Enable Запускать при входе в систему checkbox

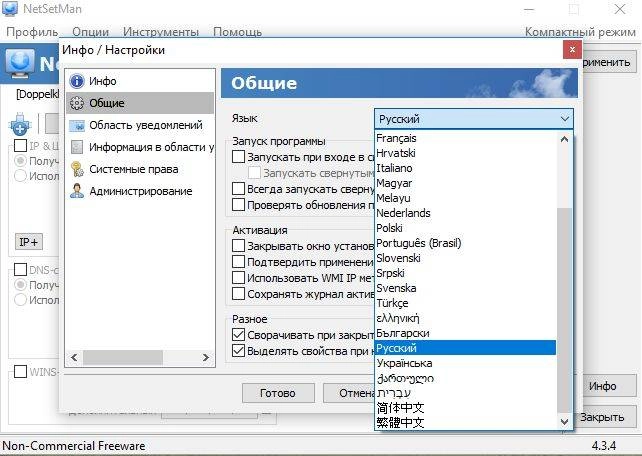(x=238, y=157)
